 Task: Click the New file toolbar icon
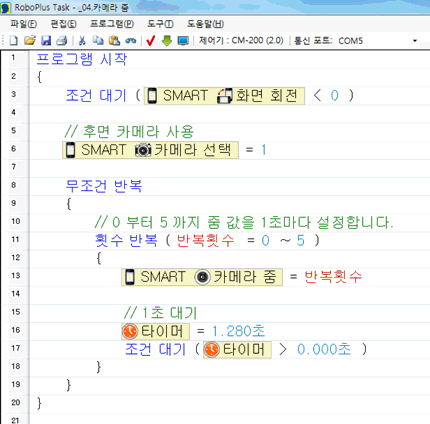(x=13, y=41)
